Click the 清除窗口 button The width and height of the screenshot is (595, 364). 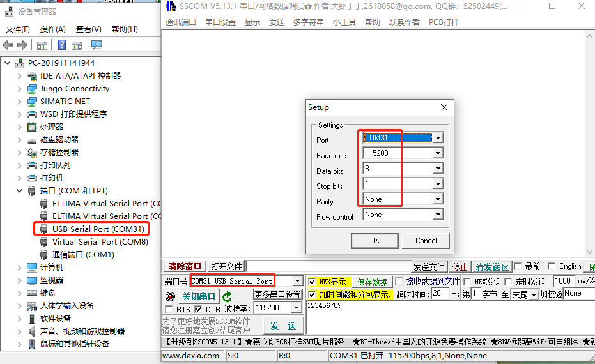pyautogui.click(x=185, y=266)
